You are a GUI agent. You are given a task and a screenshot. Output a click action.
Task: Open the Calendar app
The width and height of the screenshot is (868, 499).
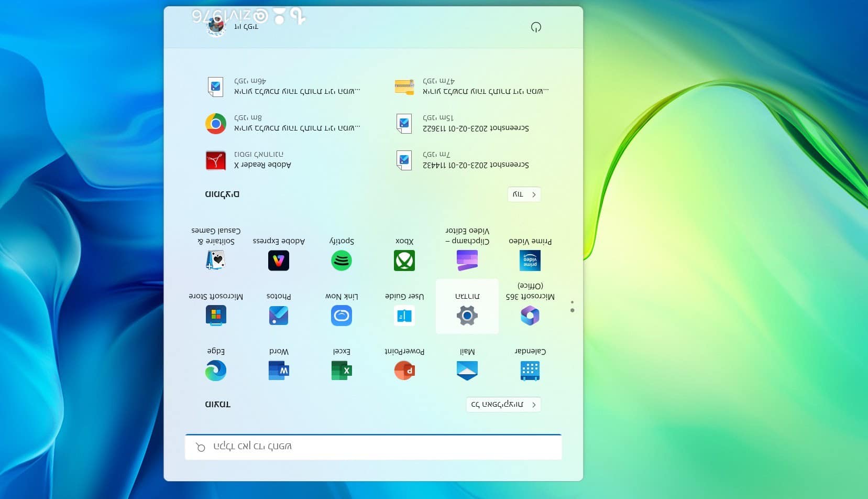click(x=530, y=370)
